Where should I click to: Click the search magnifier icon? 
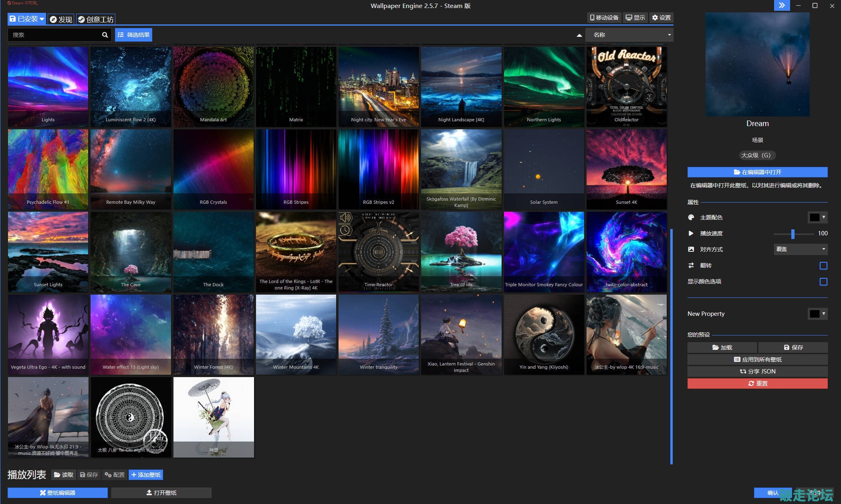click(x=105, y=35)
